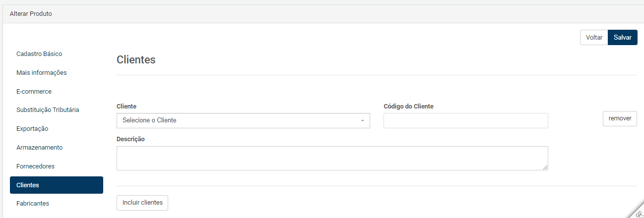Click the link icon at bottom-right corner
The height and width of the screenshot is (218, 644).
click(x=638, y=213)
